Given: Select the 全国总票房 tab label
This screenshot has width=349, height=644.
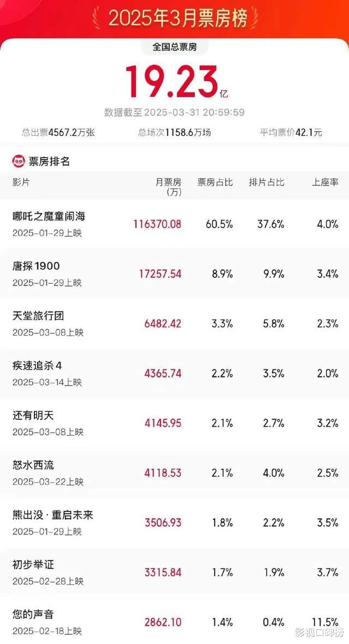Looking at the screenshot, I should [174, 47].
